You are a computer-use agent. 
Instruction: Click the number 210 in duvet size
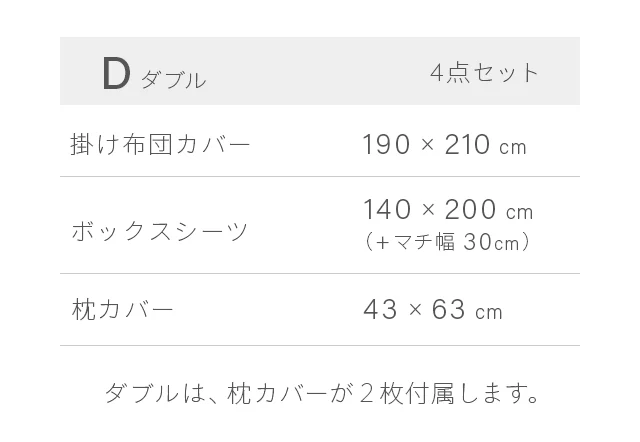point(467,145)
